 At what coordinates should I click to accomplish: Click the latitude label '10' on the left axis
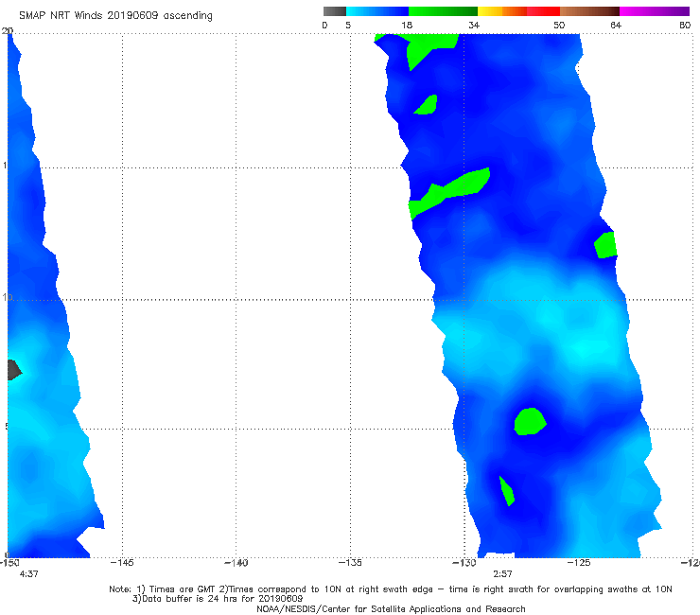[x=8, y=297]
